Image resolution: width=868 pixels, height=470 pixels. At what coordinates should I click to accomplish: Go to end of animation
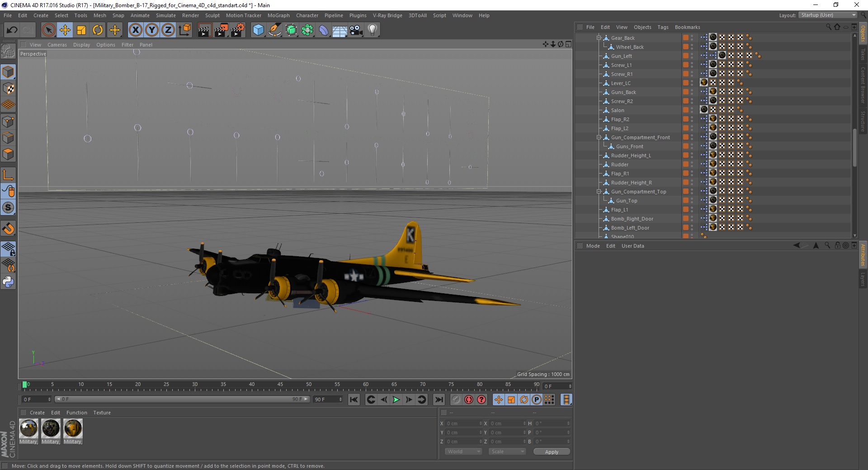click(x=439, y=399)
